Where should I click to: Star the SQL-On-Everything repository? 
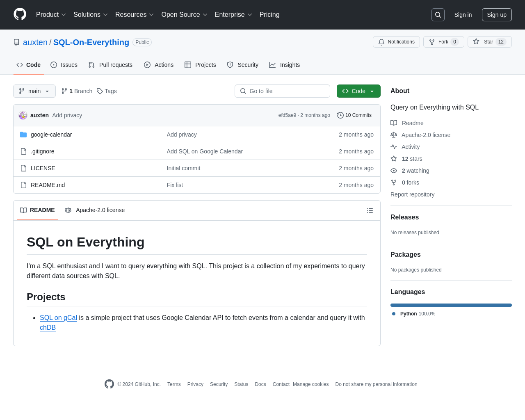click(x=489, y=42)
